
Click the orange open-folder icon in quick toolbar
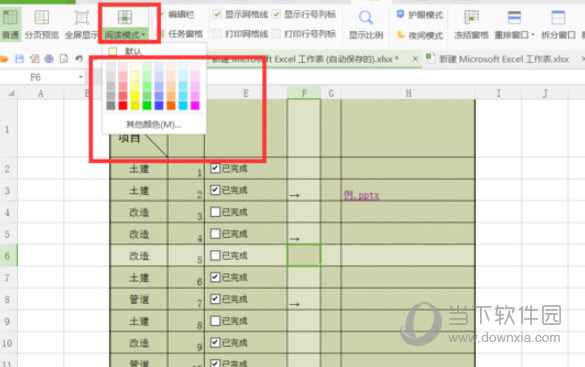(4, 59)
